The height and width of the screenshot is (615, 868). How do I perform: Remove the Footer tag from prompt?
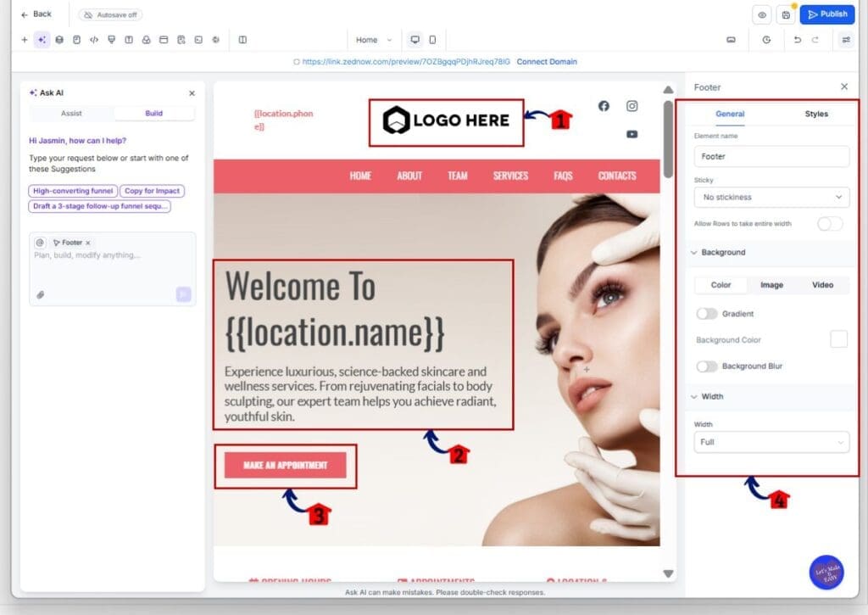coord(87,243)
